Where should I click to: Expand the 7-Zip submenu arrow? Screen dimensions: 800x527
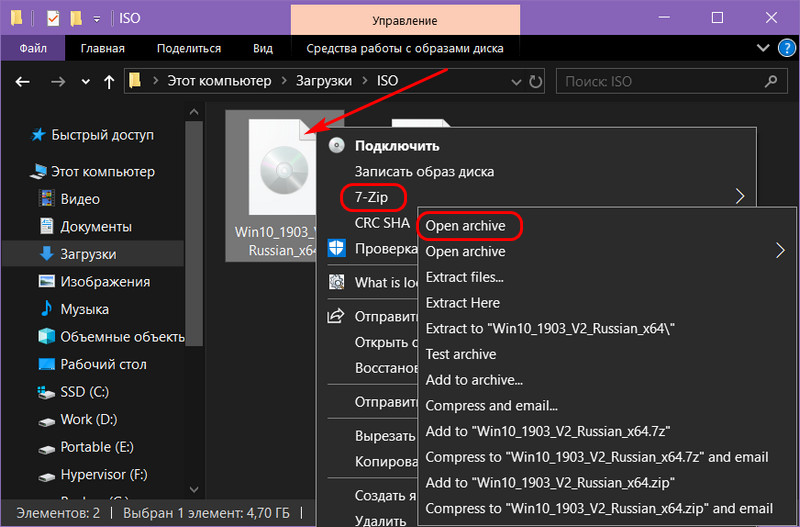click(740, 196)
